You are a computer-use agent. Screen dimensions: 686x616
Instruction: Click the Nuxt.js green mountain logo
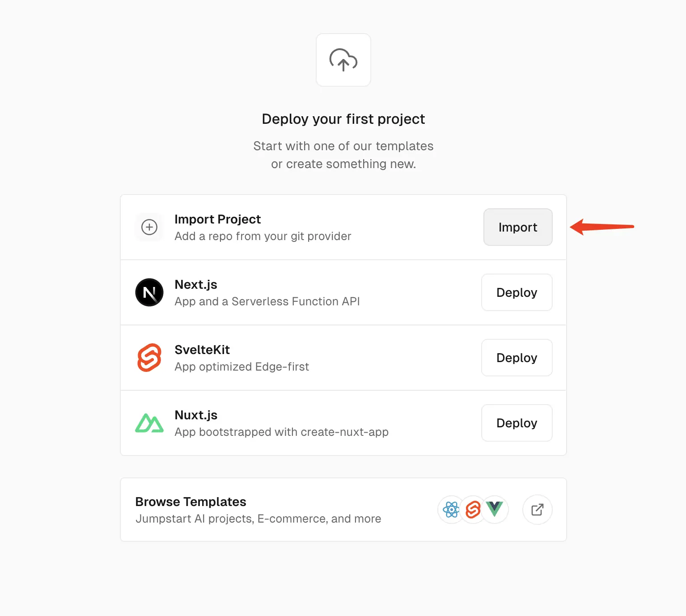[149, 423]
